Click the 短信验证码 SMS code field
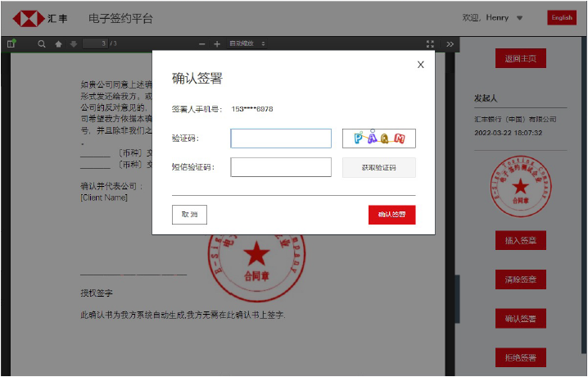Viewport: 588px width, 377px height. (281, 167)
